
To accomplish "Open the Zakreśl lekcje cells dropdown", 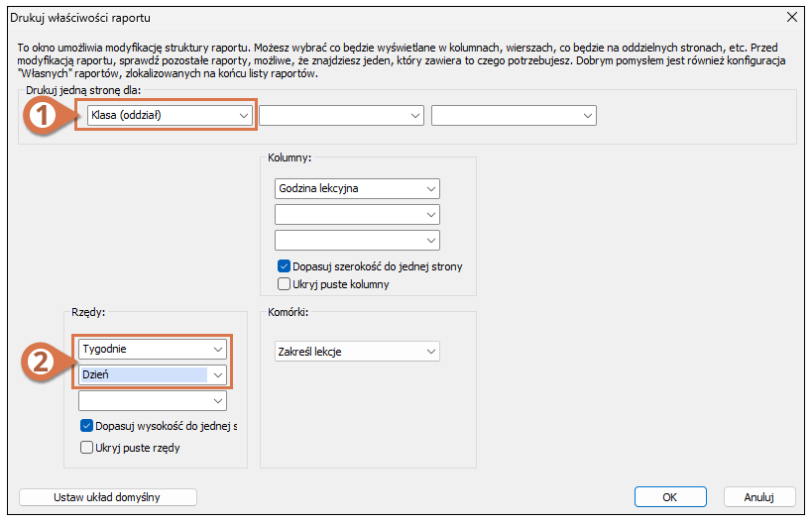I will coord(357,352).
